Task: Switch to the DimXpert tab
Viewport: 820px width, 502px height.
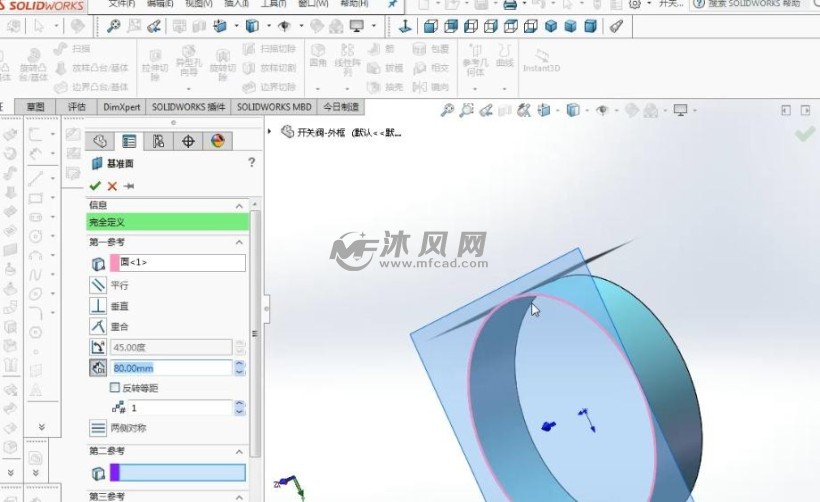Action: pos(122,107)
